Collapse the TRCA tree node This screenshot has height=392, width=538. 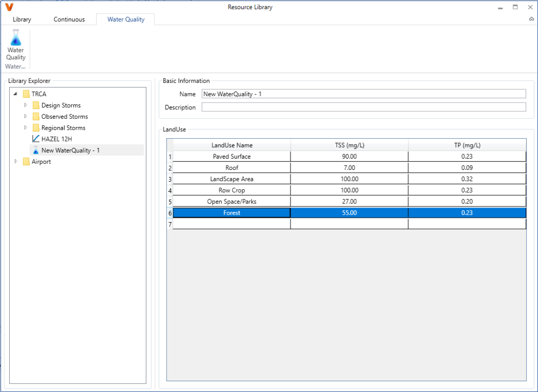click(16, 94)
